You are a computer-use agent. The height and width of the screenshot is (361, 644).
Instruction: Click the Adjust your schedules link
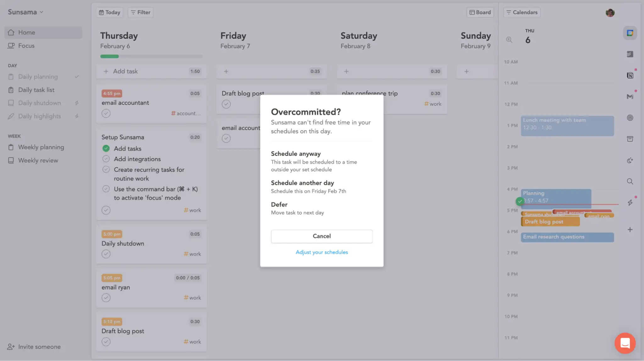point(322,252)
